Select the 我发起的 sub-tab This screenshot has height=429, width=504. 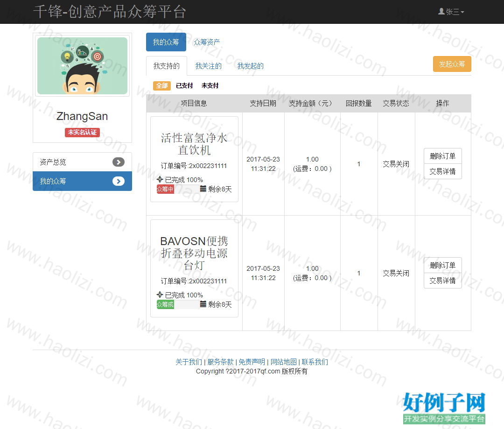coord(251,66)
